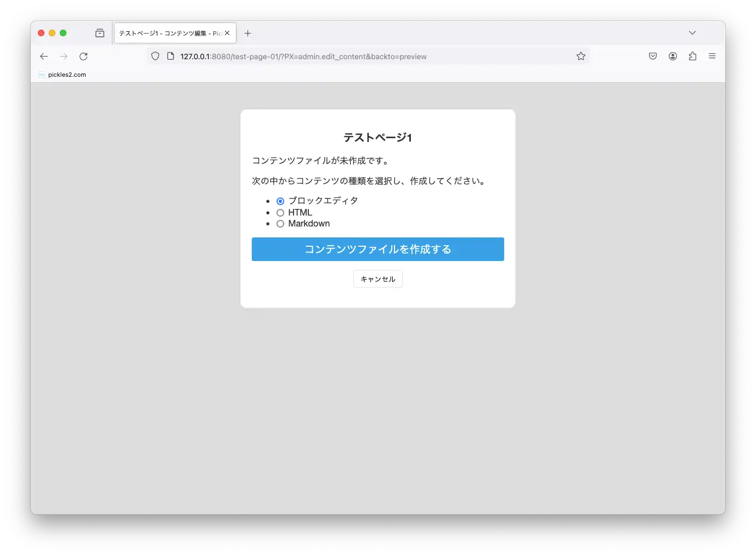Open the pickles2.com bookmark

pos(63,75)
